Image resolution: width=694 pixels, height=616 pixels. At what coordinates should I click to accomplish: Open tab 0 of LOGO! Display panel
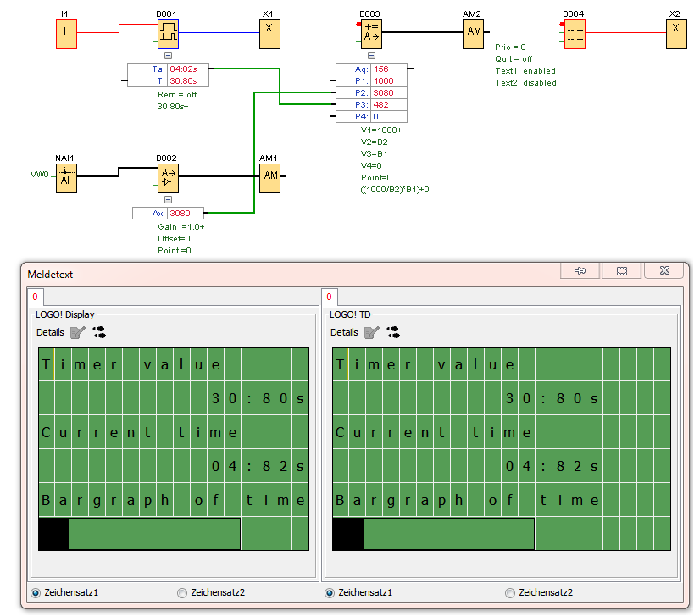35,297
